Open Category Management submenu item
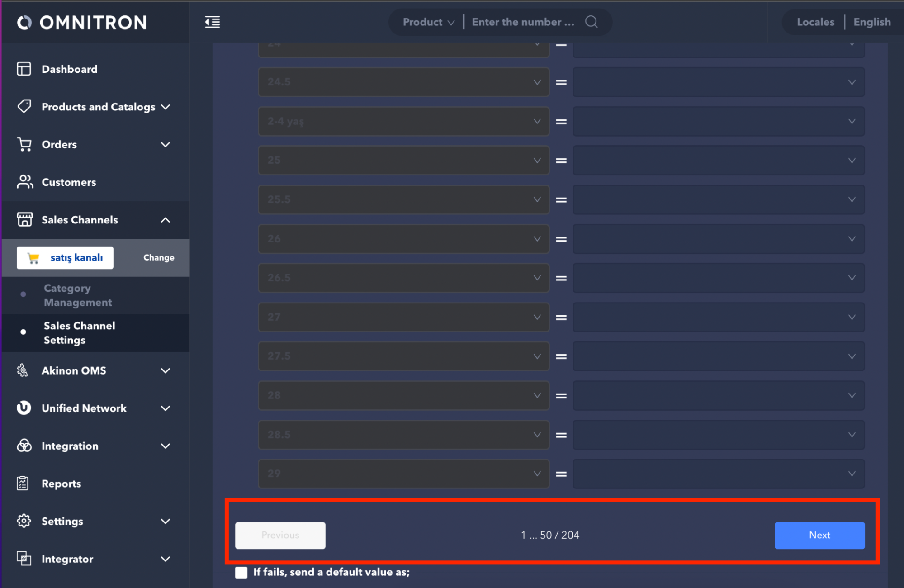 [x=77, y=295]
